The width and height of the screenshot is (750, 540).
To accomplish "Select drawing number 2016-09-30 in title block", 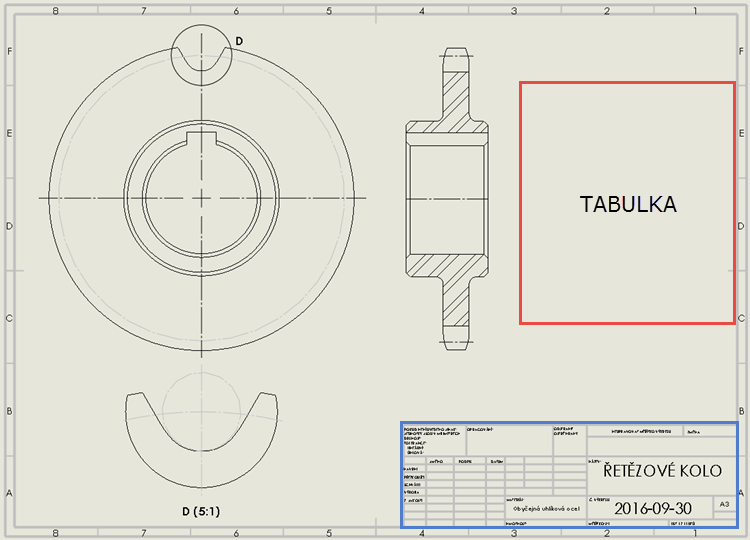I will point(652,508).
